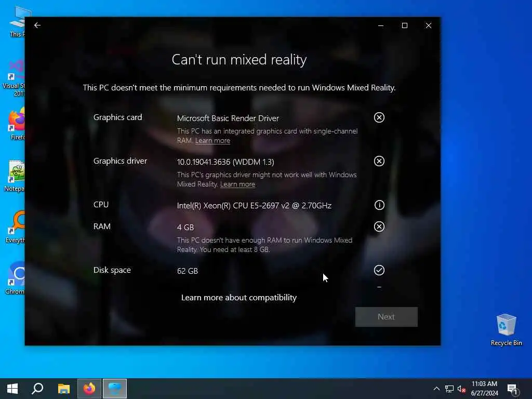
Task: Click the Can't run mixed reality heading
Action: [x=239, y=60]
